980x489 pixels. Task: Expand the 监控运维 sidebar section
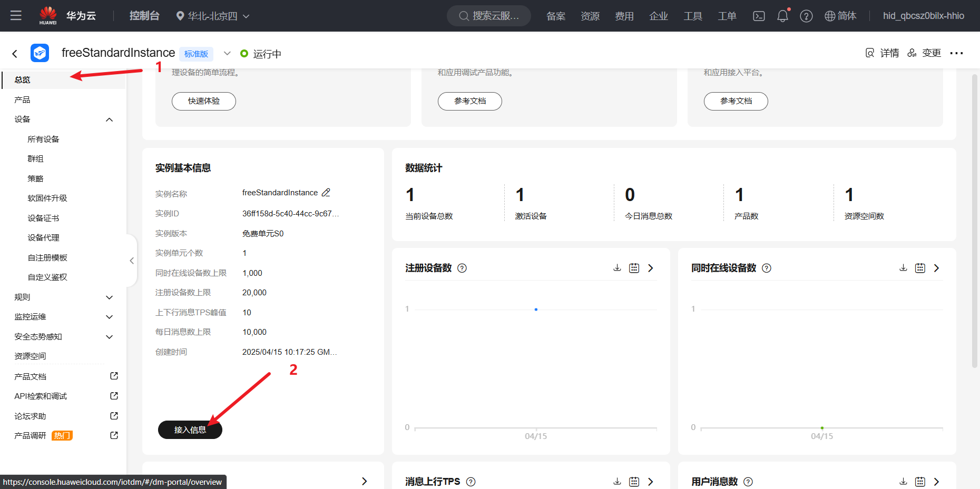[x=109, y=317]
